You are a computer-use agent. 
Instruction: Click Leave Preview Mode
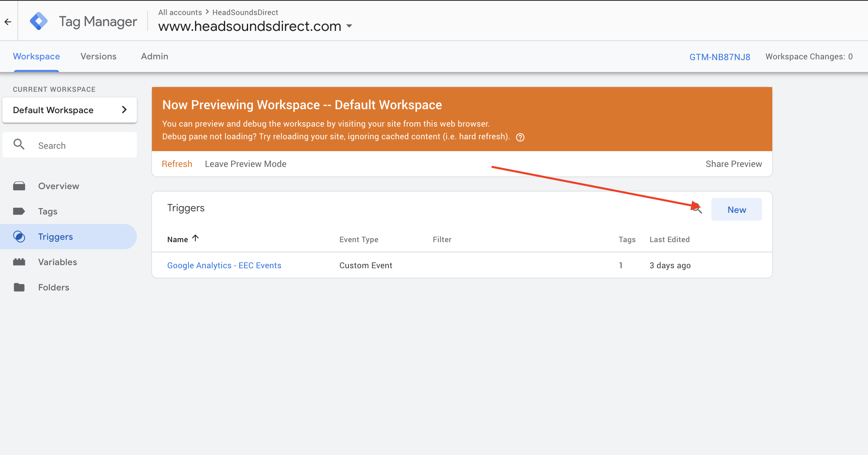coord(246,164)
